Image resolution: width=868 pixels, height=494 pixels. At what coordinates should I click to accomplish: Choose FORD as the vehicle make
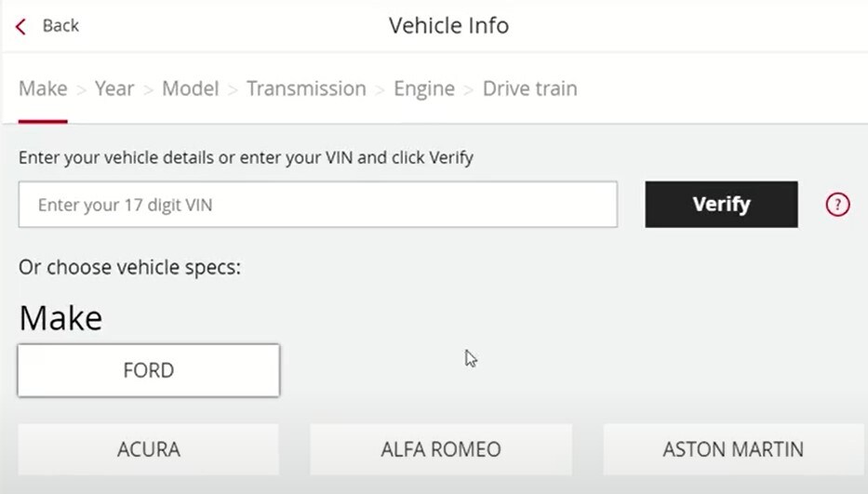148,370
